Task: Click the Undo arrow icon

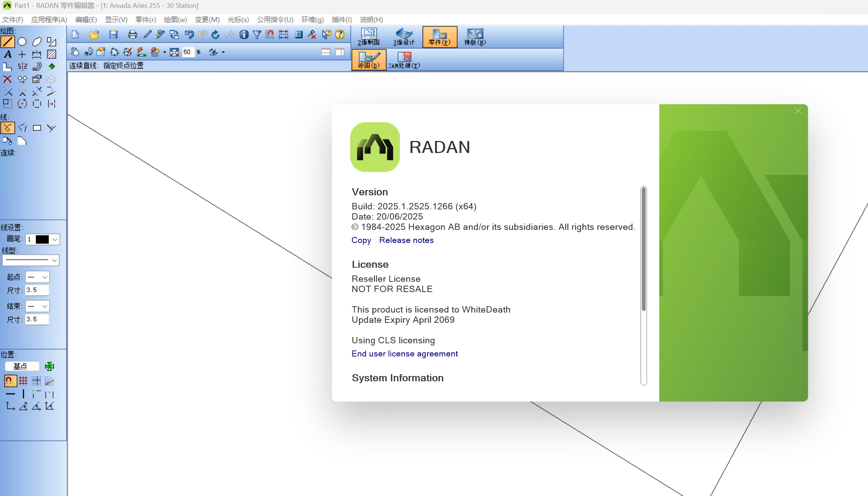Action: coord(189,35)
